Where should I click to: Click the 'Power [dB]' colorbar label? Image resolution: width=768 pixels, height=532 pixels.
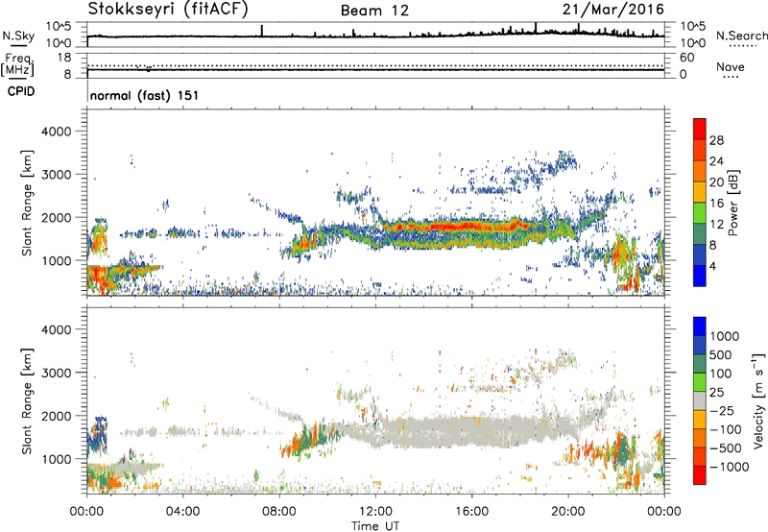[733, 203]
